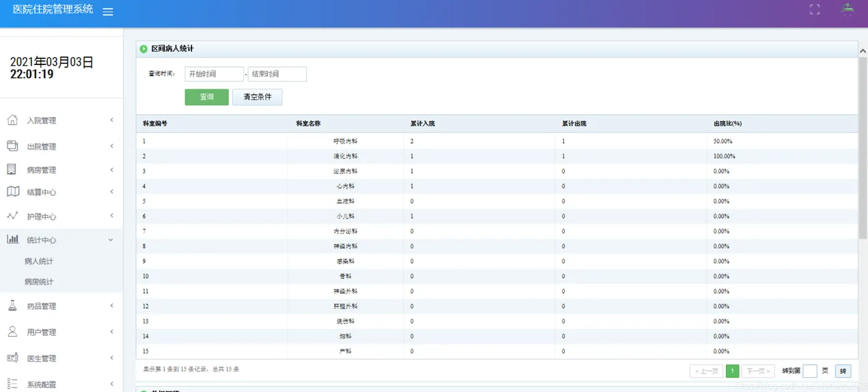Toggle the sidebar with the hamburger icon
The image size is (868, 392).
[x=108, y=12]
